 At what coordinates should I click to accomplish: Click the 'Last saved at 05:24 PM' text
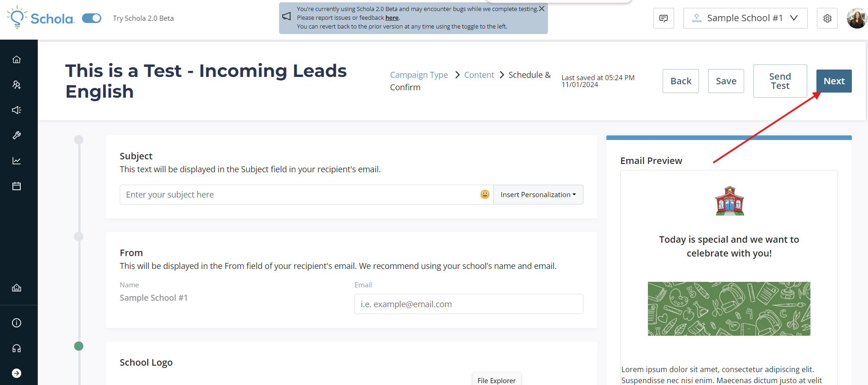click(598, 78)
